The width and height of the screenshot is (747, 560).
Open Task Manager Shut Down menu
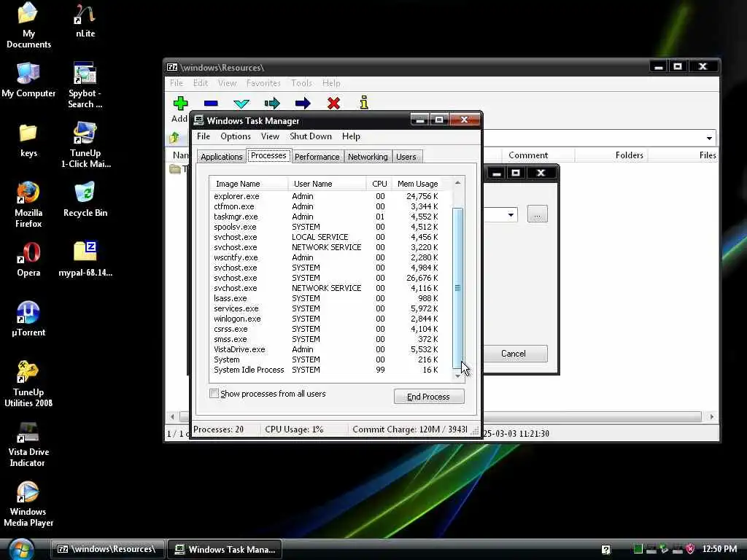coord(311,136)
